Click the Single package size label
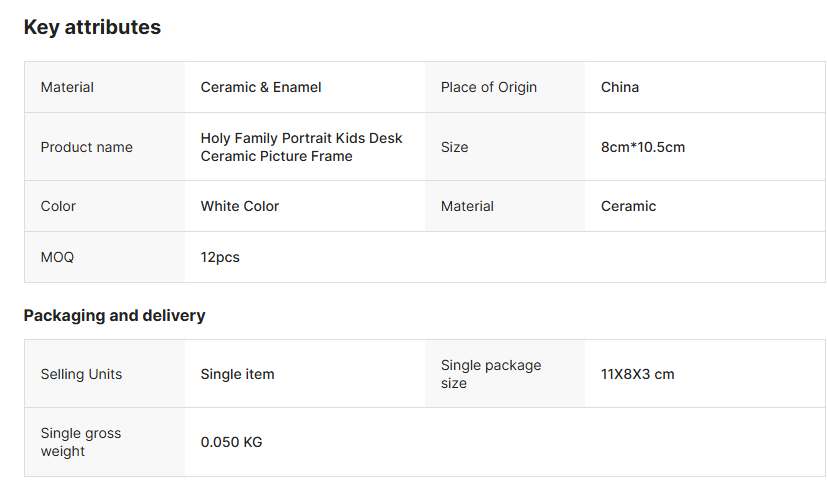827x491 pixels. click(x=491, y=374)
